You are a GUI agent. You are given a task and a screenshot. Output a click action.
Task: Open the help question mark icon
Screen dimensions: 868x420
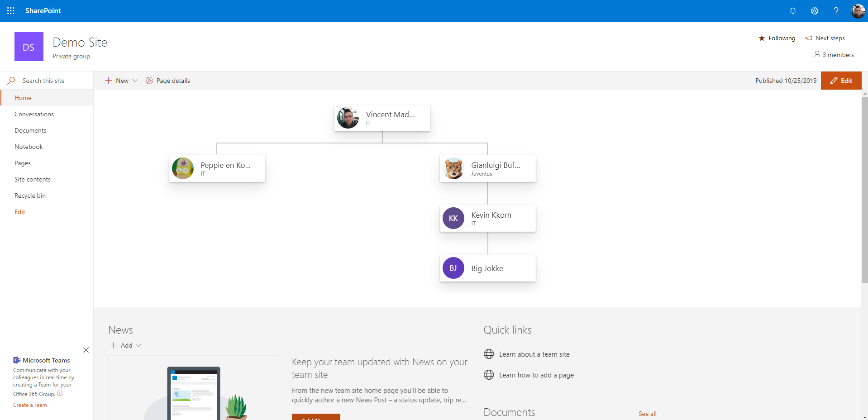[x=836, y=11]
